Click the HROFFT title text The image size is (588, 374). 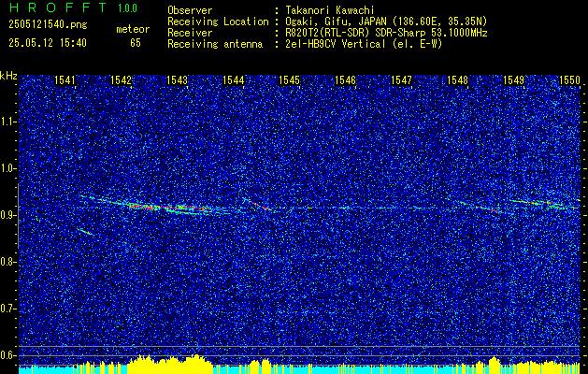pos(59,7)
